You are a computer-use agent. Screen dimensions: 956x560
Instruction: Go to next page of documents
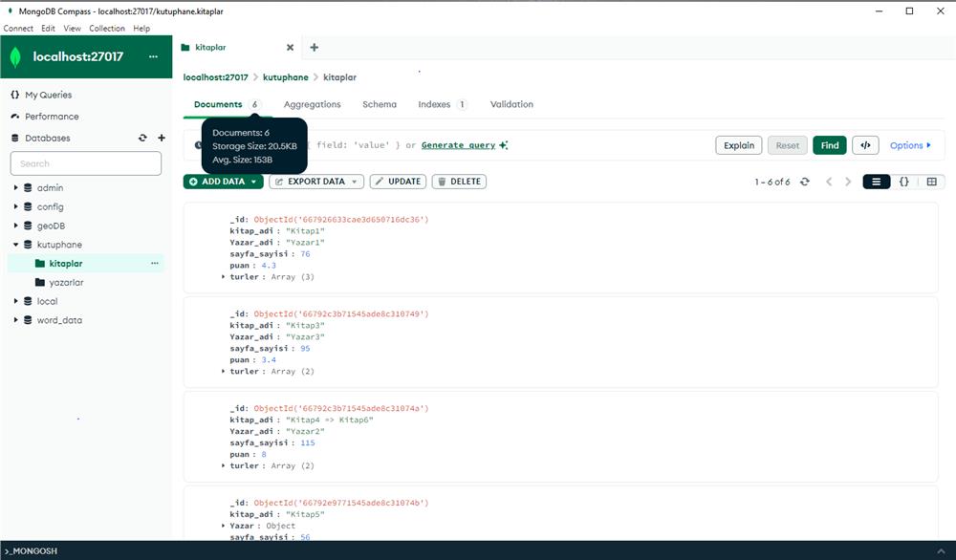[x=848, y=182]
